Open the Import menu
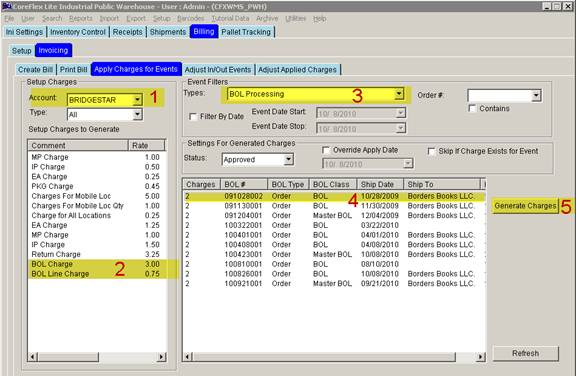 point(109,18)
